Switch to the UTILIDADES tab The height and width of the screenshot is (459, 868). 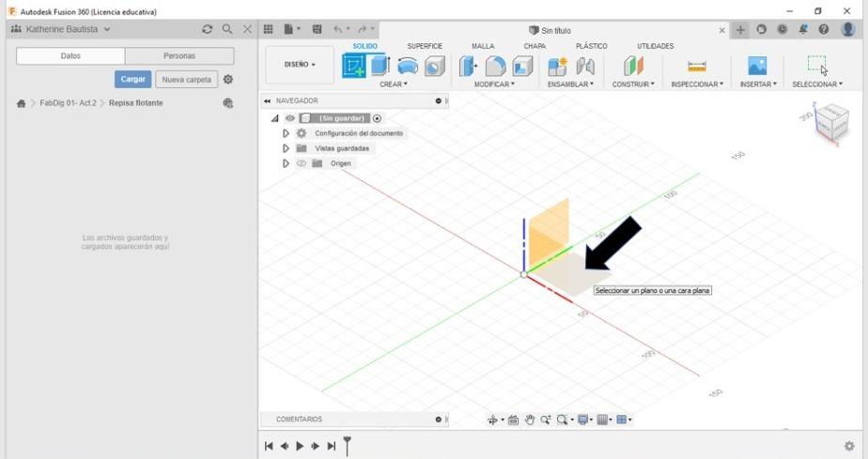655,46
